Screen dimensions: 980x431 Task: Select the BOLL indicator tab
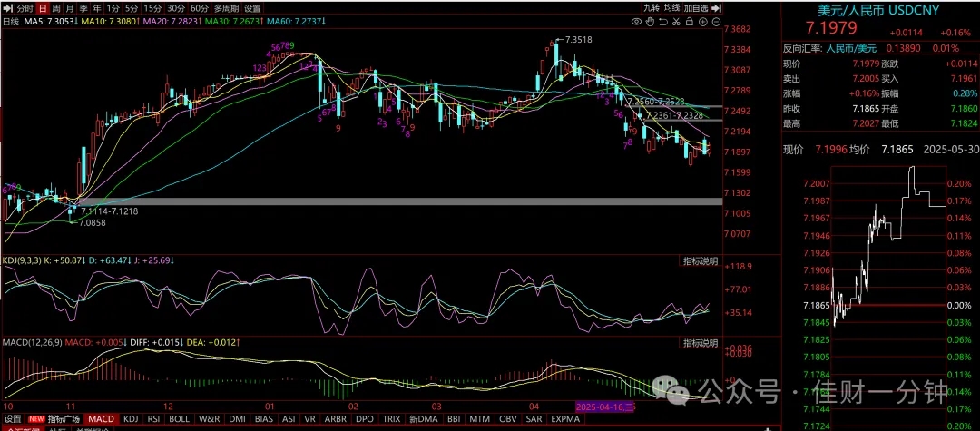pos(179,418)
